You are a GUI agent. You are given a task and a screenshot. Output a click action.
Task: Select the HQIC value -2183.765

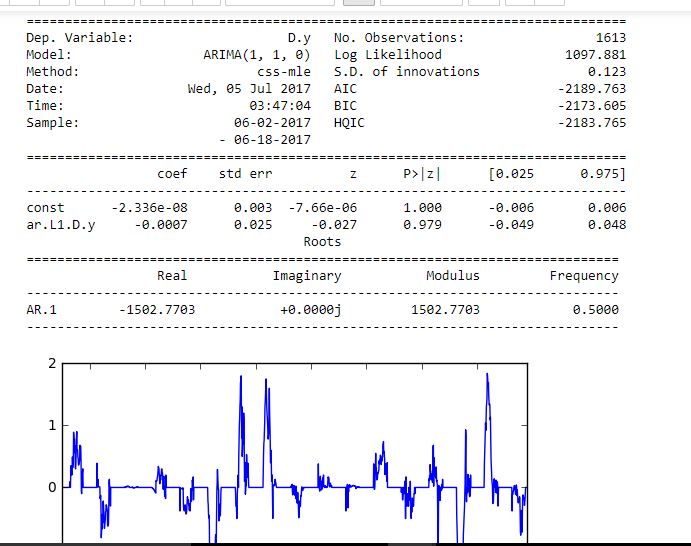click(592, 123)
